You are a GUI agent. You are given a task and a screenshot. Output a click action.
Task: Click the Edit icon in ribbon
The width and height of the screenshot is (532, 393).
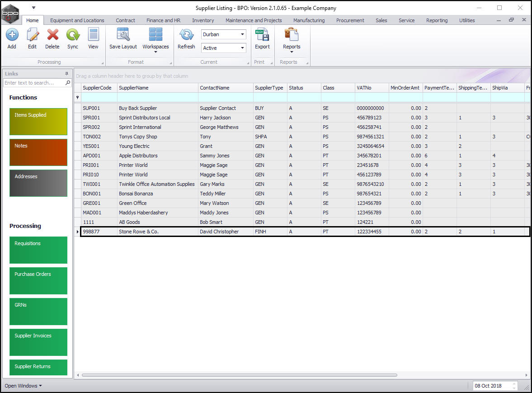coord(32,35)
